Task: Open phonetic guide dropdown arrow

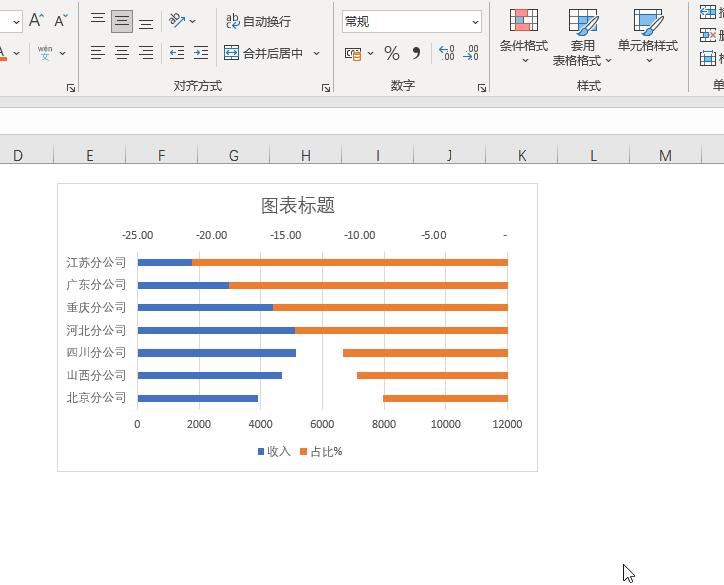Action: pyautogui.click(x=62, y=54)
